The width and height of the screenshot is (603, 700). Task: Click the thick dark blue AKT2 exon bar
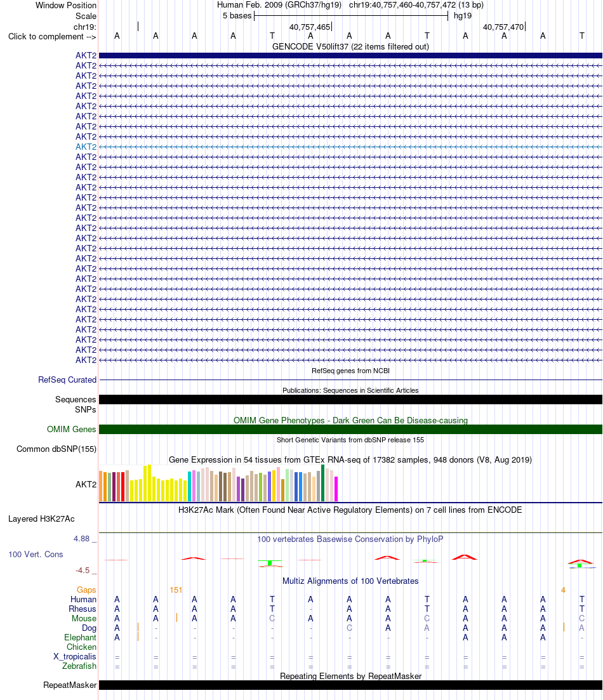point(350,55)
